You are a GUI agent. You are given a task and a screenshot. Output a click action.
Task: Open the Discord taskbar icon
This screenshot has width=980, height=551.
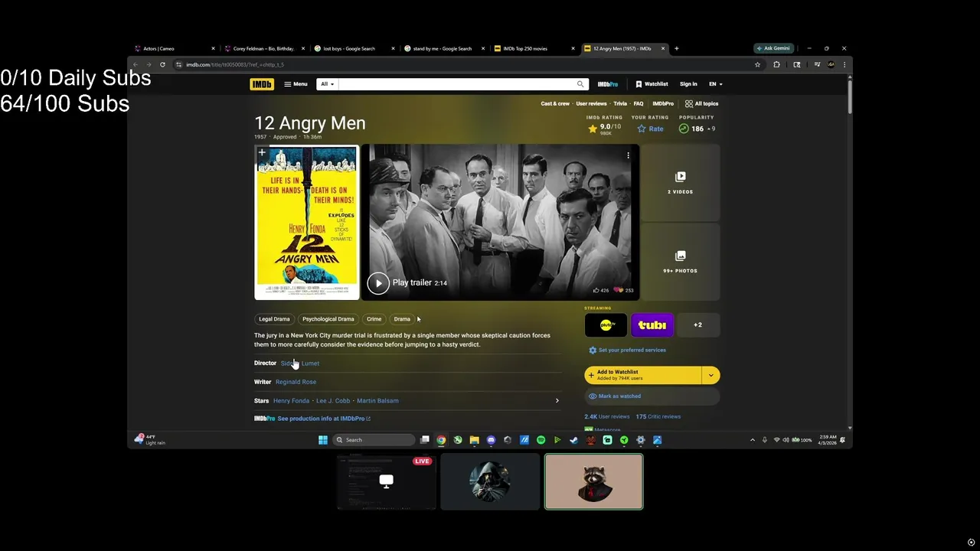[491, 440]
